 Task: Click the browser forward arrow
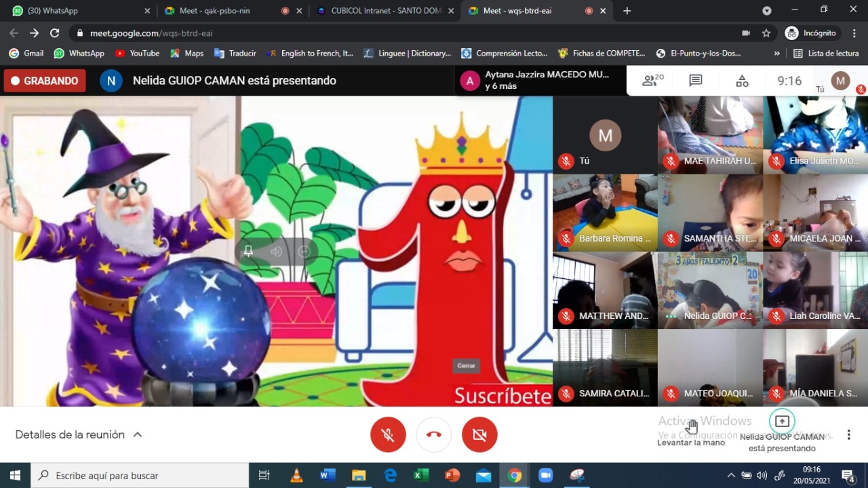coord(34,33)
